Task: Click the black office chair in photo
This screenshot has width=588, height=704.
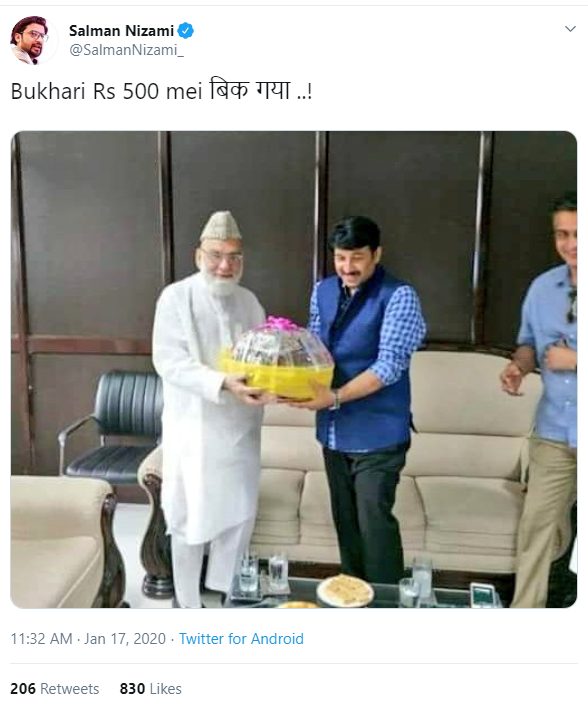Action: point(111,427)
